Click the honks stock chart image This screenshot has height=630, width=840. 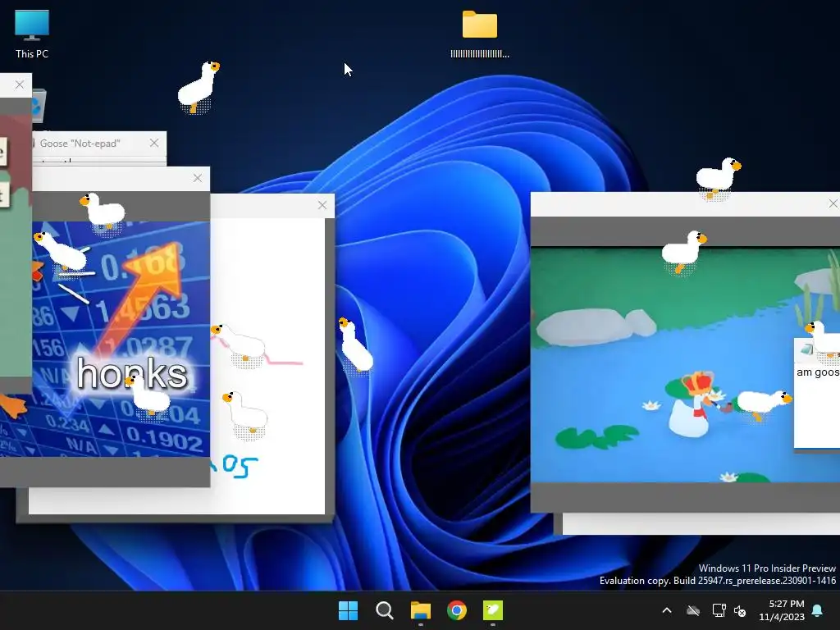tap(121, 339)
